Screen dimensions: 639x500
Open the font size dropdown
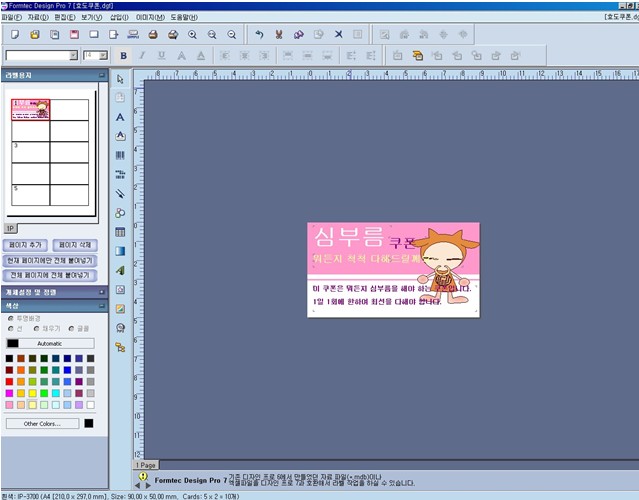pyautogui.click(x=103, y=55)
